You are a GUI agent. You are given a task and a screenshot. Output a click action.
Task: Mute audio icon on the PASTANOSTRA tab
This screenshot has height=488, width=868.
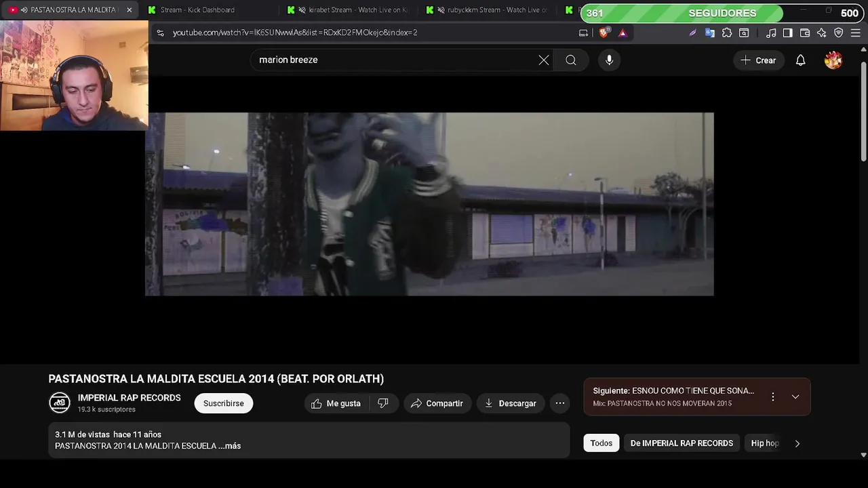point(24,10)
